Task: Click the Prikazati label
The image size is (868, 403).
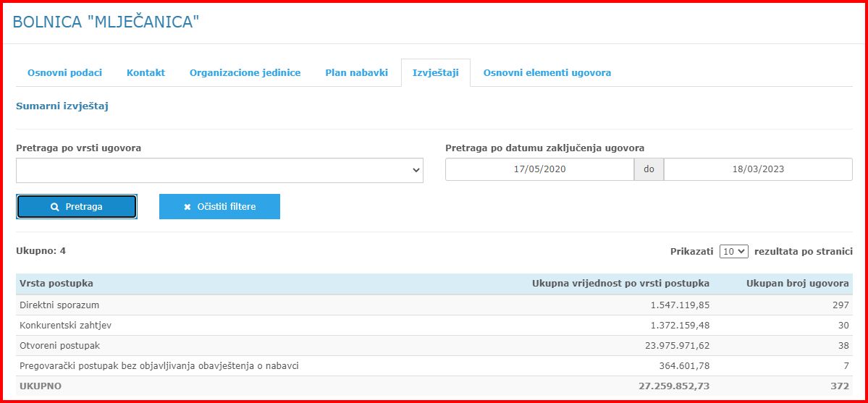Action: pos(691,251)
